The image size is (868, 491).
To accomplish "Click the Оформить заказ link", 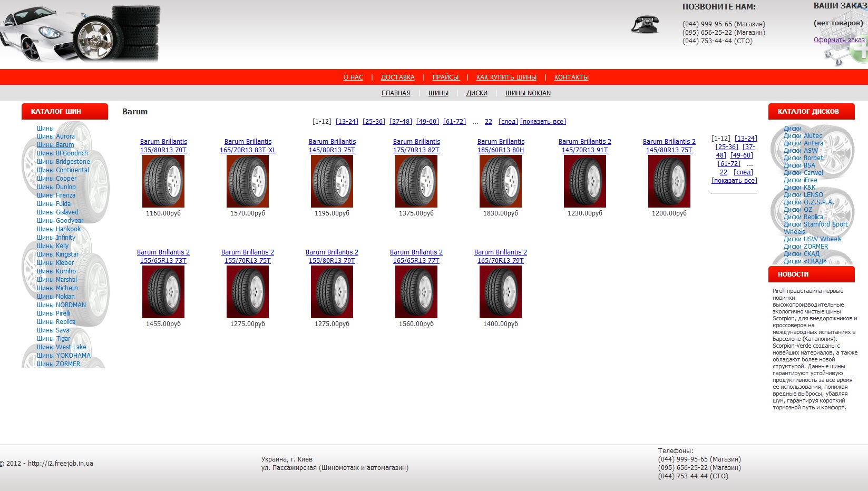I will click(839, 40).
